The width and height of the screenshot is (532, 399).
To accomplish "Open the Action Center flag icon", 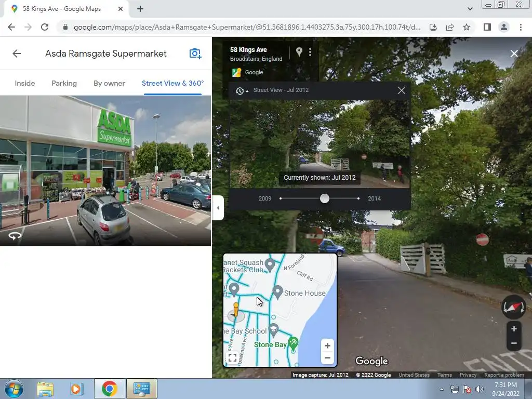I will (x=467, y=389).
